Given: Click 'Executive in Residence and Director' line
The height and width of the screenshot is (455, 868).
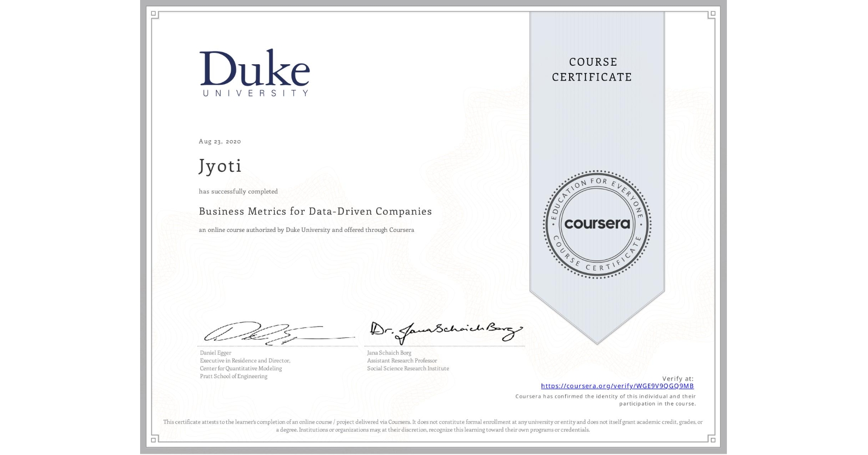Looking at the screenshot, I should pos(245,360).
